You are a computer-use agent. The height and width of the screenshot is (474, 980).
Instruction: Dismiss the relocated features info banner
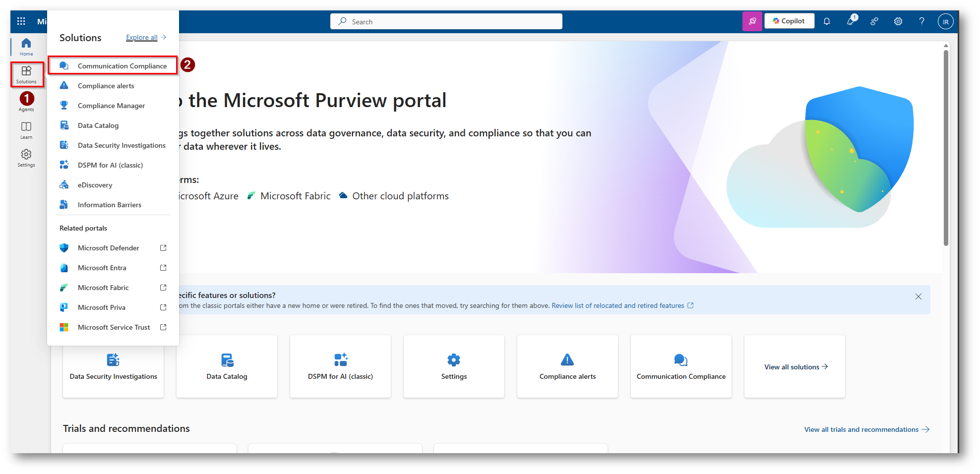919,296
